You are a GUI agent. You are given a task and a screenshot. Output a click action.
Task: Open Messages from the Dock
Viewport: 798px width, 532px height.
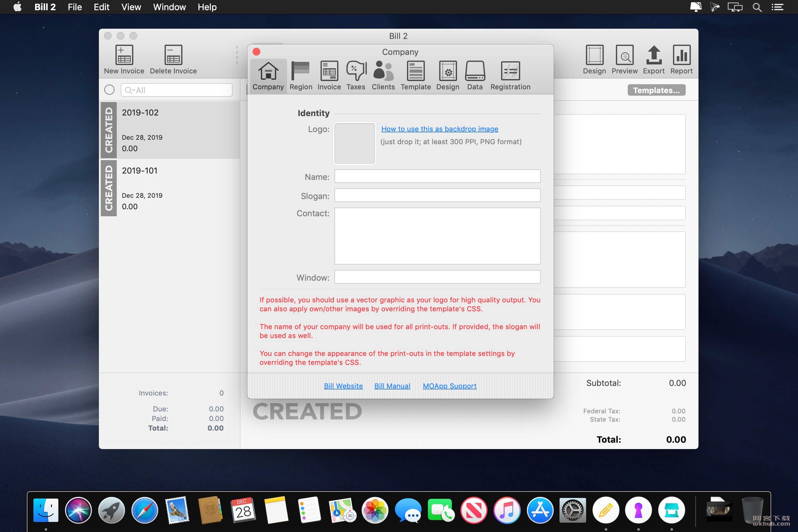(408, 510)
